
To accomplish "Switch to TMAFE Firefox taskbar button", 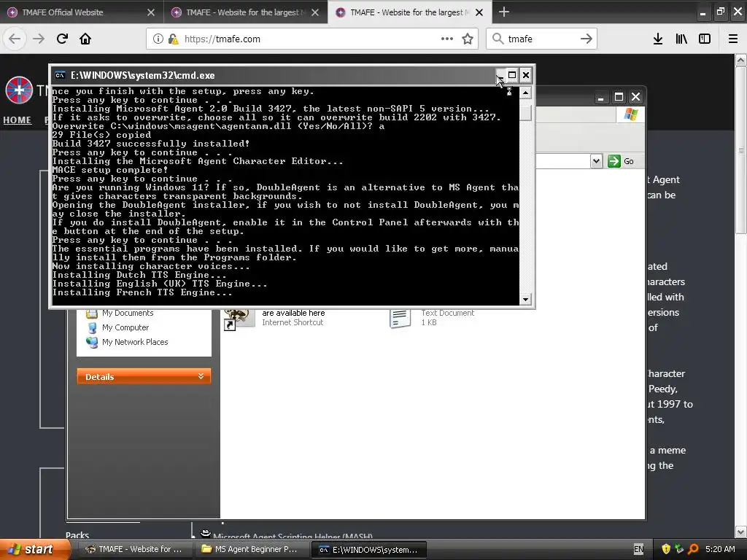I will pos(134,549).
